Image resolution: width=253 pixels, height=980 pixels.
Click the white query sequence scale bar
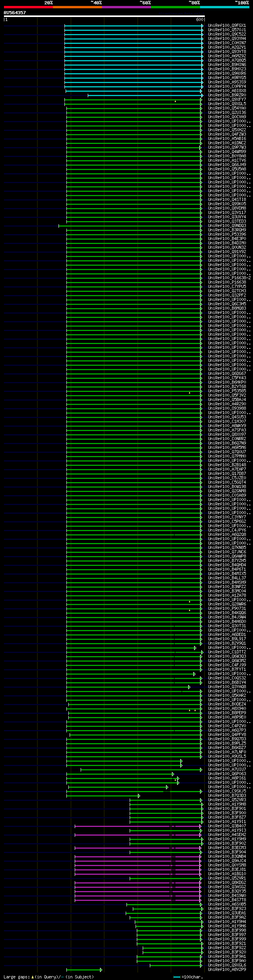pos(104,16)
